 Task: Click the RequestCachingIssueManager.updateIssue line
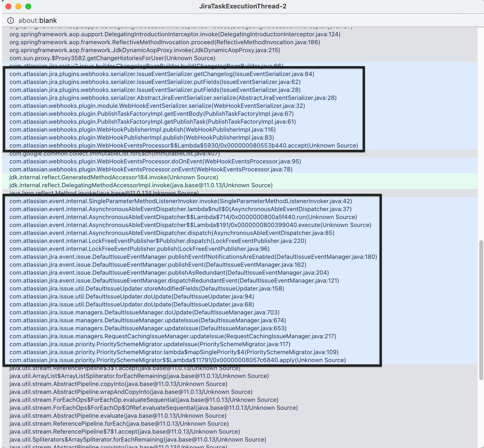tap(173, 336)
